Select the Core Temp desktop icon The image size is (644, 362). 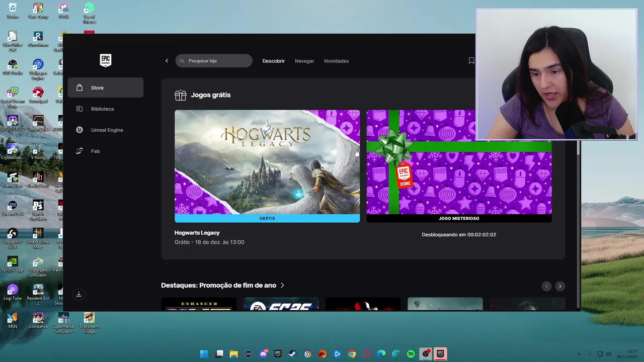(38, 11)
